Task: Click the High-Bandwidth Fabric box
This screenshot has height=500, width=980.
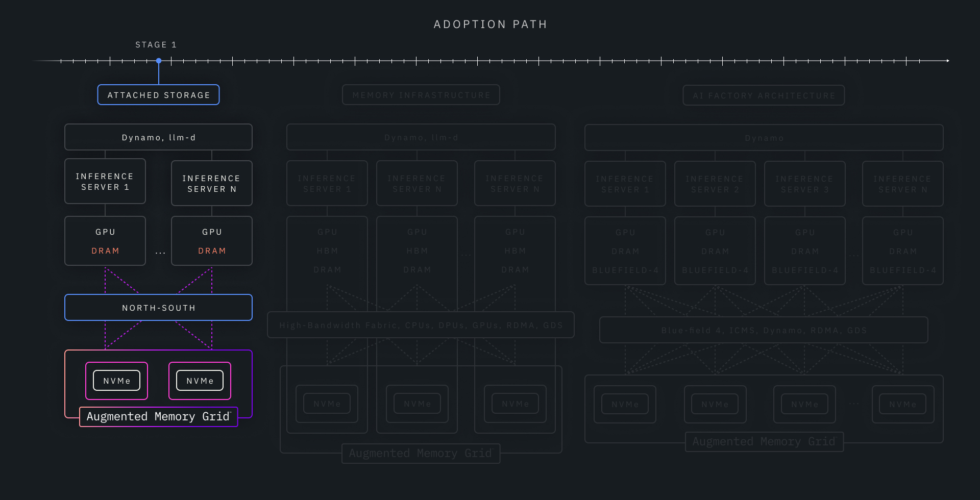Action: pyautogui.click(x=421, y=325)
